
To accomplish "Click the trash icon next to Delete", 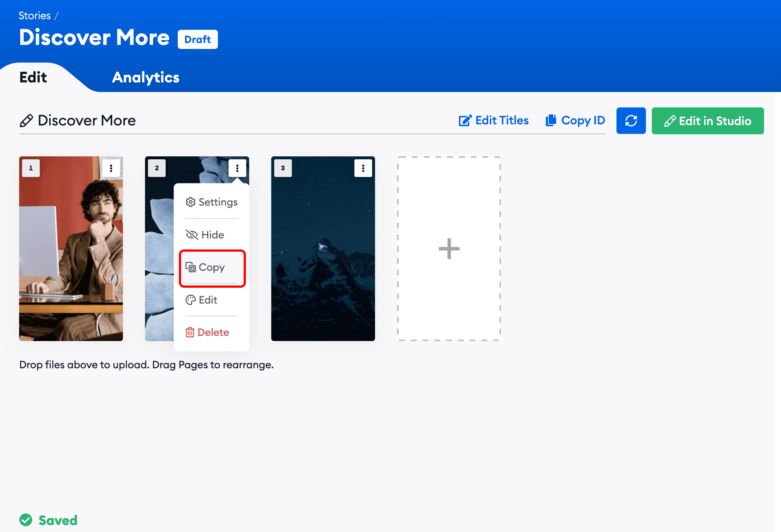I will point(190,332).
